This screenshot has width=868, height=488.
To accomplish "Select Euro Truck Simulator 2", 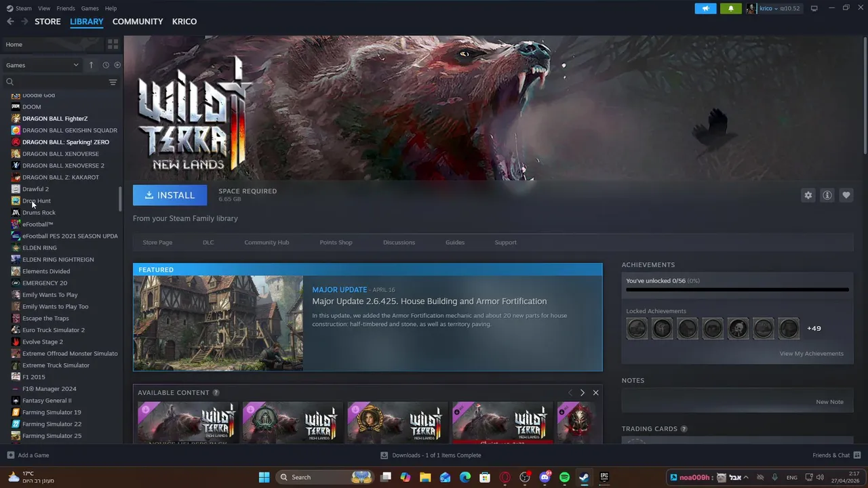I will pos(54,330).
